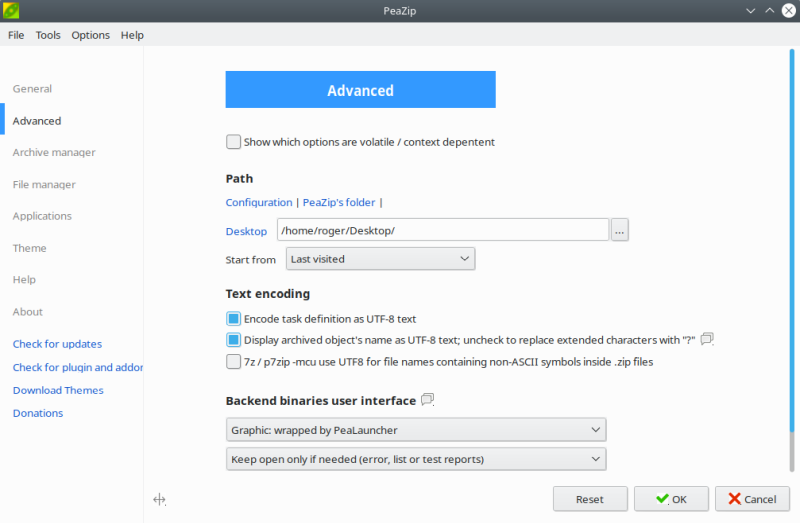Click the PeaZip app icon in title bar
Viewport: 800px width, 523px height.
(x=12, y=10)
